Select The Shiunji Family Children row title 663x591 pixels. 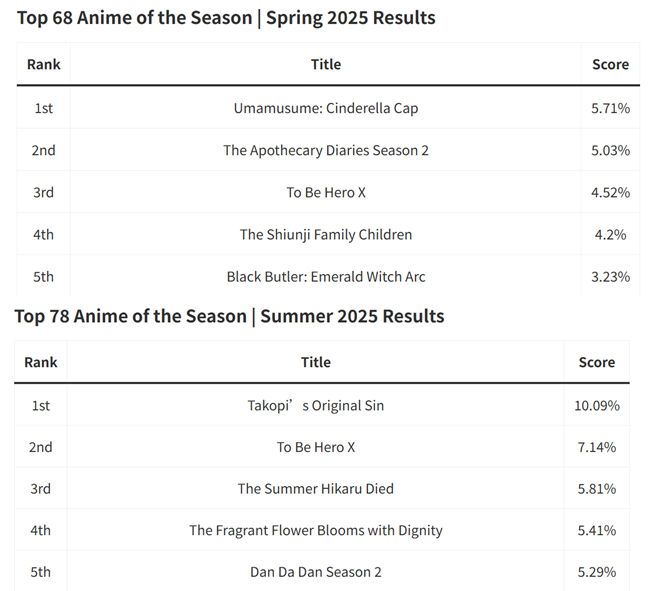tap(326, 234)
